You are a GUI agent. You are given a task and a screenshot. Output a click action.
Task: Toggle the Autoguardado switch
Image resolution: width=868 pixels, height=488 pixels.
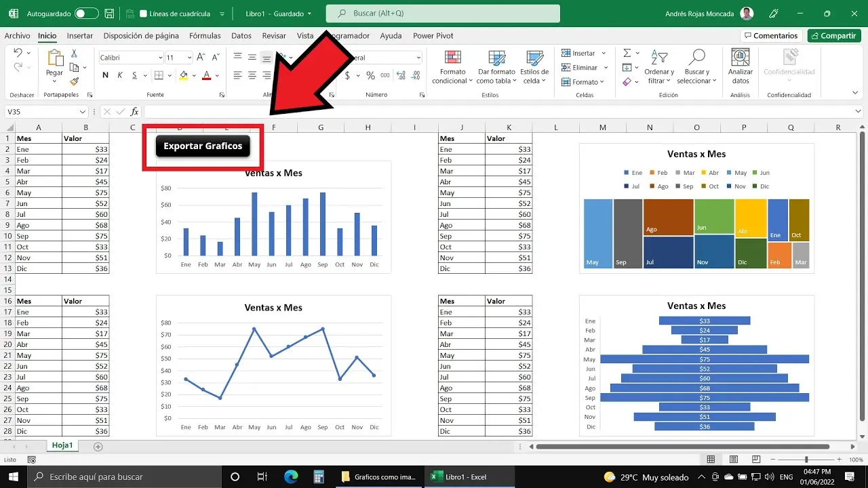tap(86, 14)
